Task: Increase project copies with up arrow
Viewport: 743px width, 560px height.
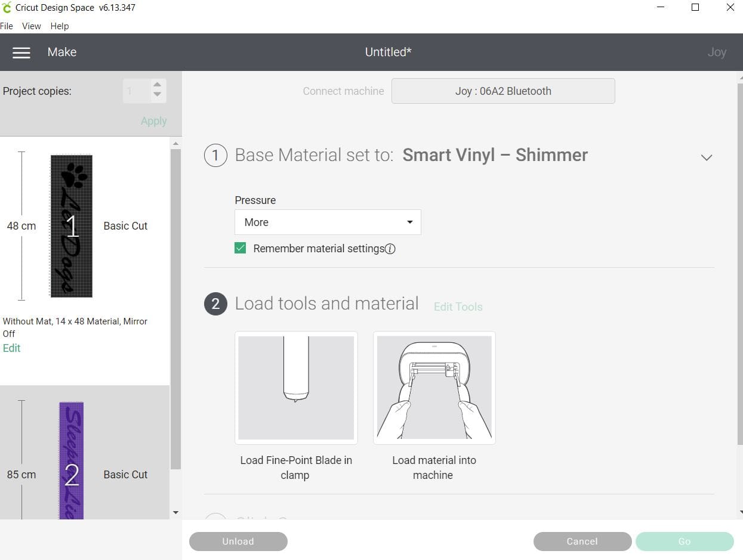Action: pos(157,85)
